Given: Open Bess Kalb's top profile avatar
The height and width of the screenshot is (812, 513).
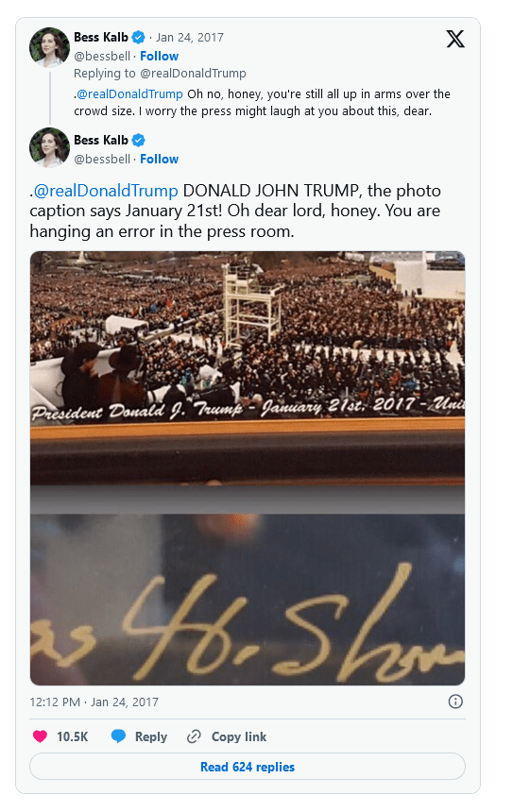Looking at the screenshot, I should [49, 47].
